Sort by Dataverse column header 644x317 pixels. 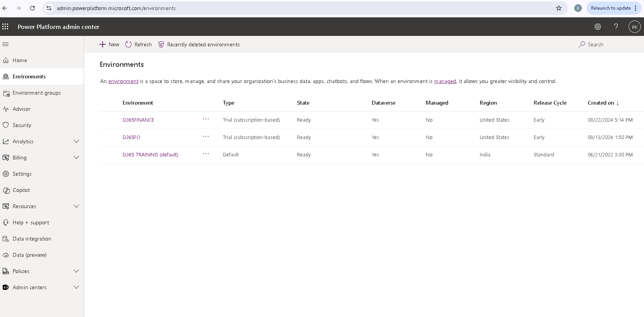point(383,103)
